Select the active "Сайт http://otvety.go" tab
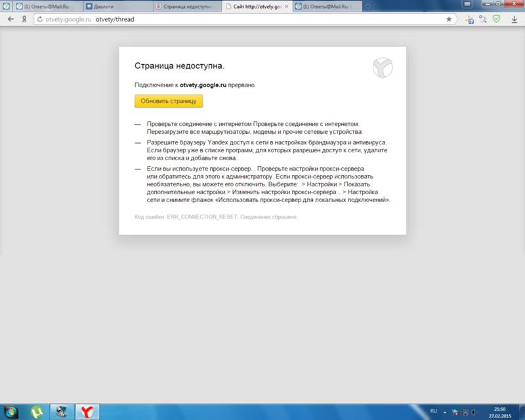Viewport: 525px width, 420px height. coord(257,7)
